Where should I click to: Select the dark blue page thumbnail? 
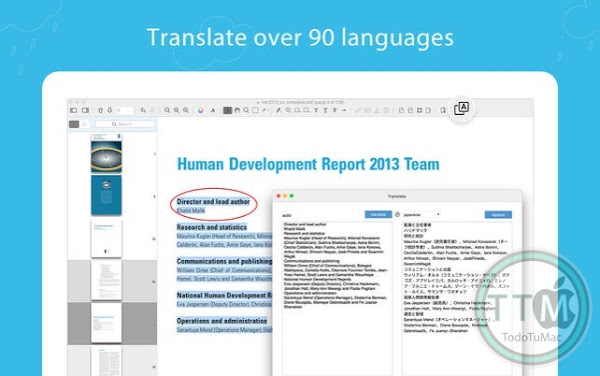(106, 195)
